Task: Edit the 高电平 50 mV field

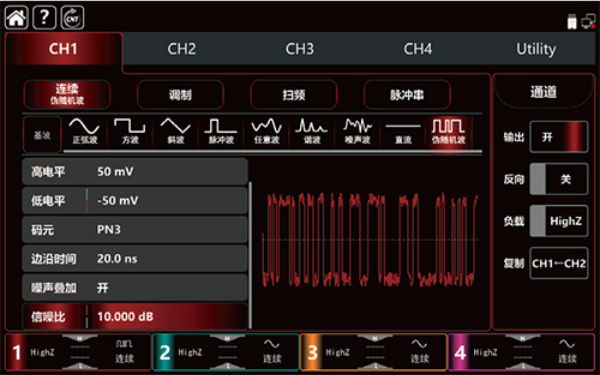Action: pyautogui.click(x=135, y=171)
